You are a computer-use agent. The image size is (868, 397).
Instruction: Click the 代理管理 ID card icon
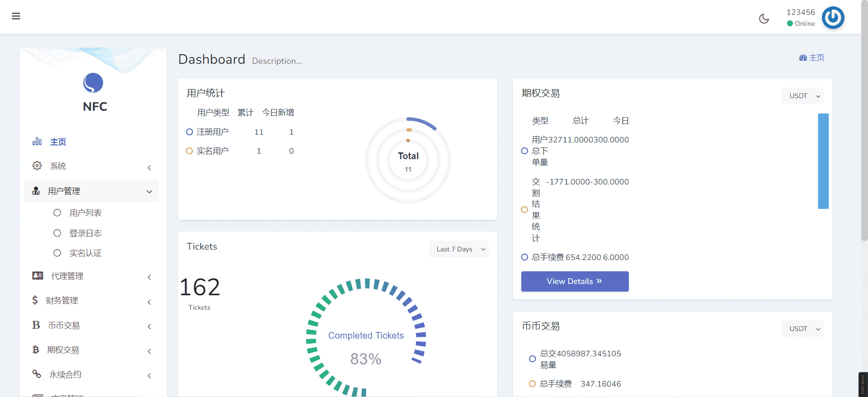point(38,276)
